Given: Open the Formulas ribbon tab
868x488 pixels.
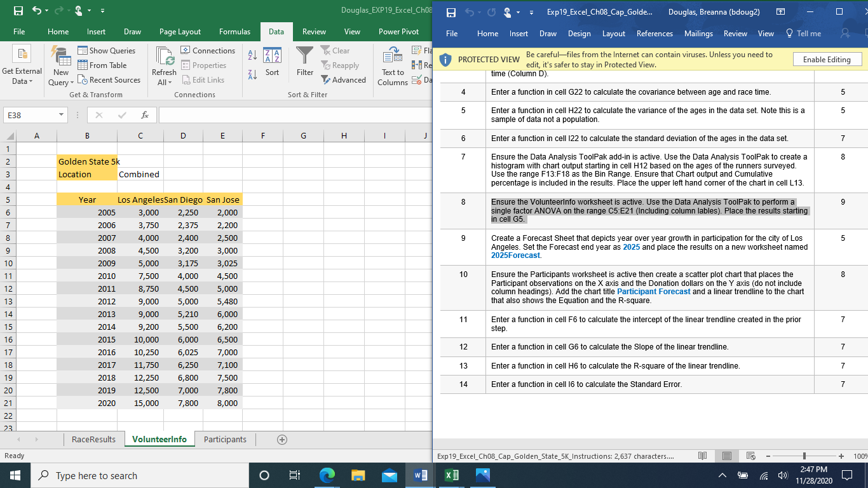Looking at the screenshot, I should 235,31.
